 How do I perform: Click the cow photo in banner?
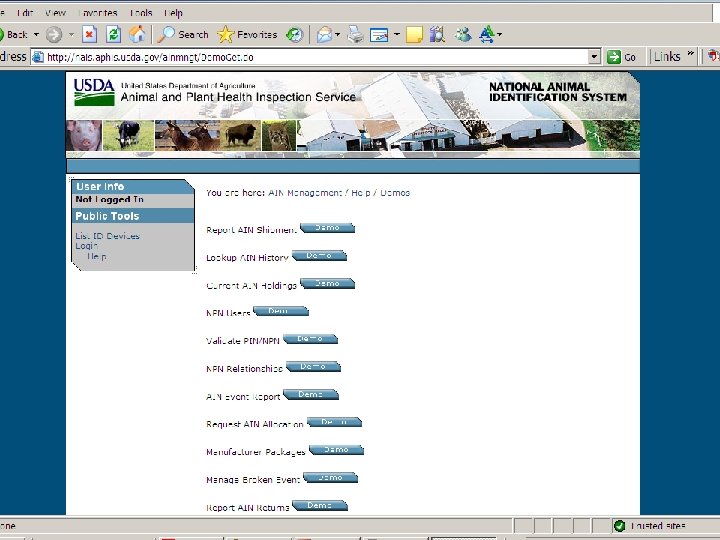[129, 135]
